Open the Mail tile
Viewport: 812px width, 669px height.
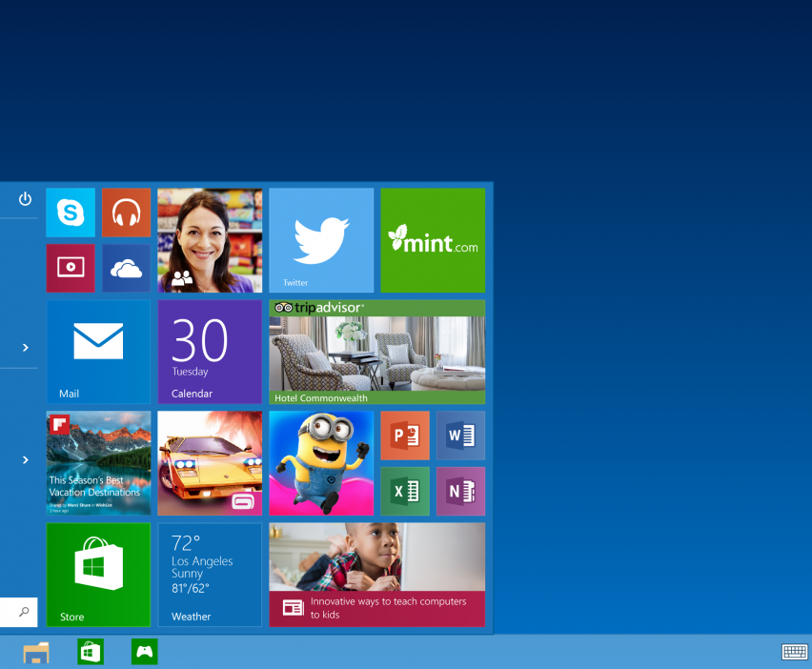(x=98, y=352)
